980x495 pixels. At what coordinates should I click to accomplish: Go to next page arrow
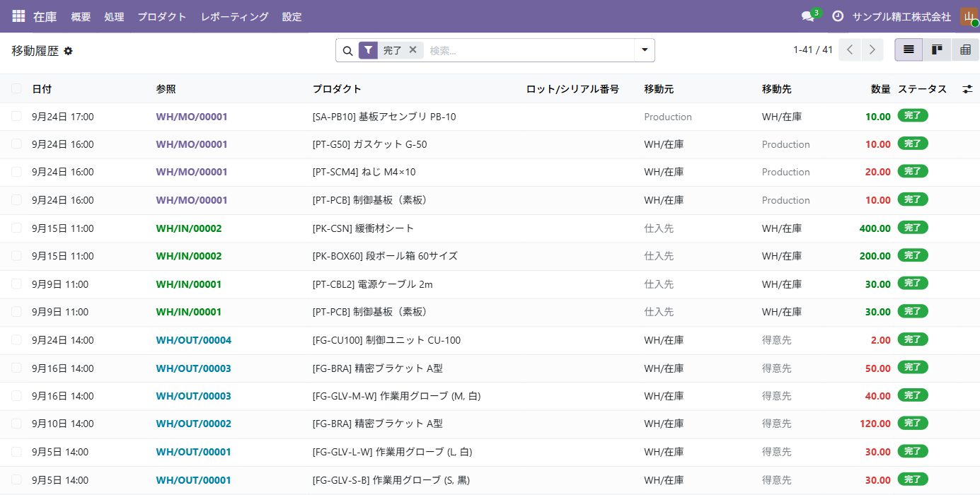point(872,49)
